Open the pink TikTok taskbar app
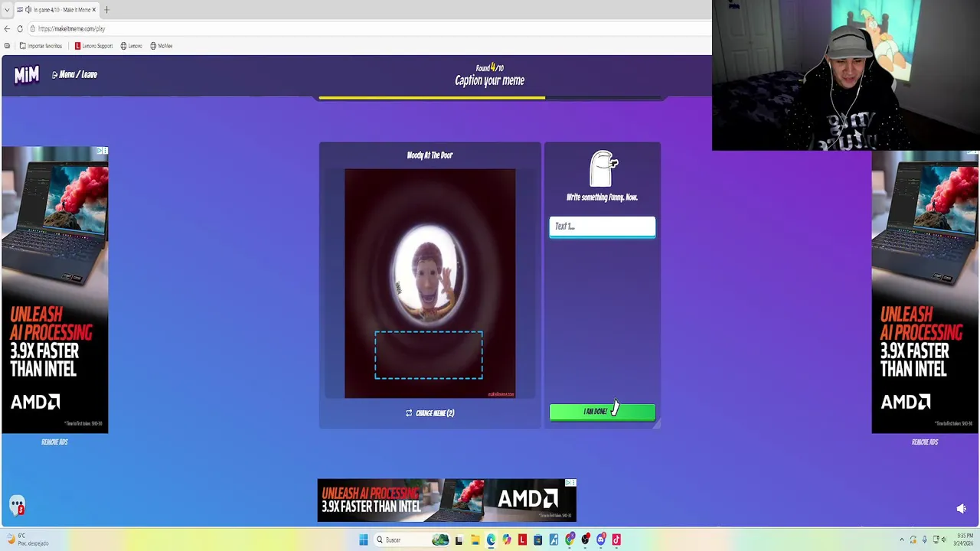Image resolution: width=980 pixels, height=551 pixels. (x=616, y=540)
